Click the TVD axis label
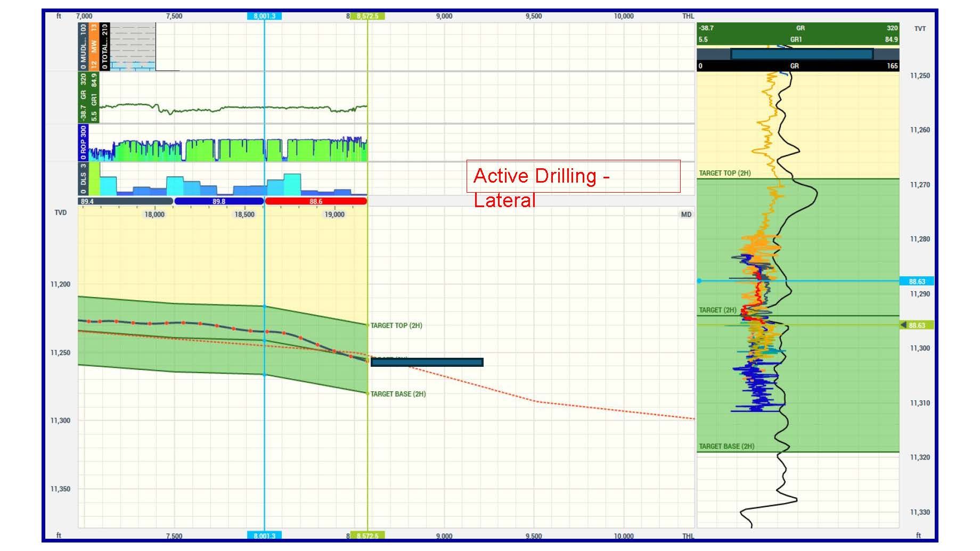980x551 pixels. point(61,213)
